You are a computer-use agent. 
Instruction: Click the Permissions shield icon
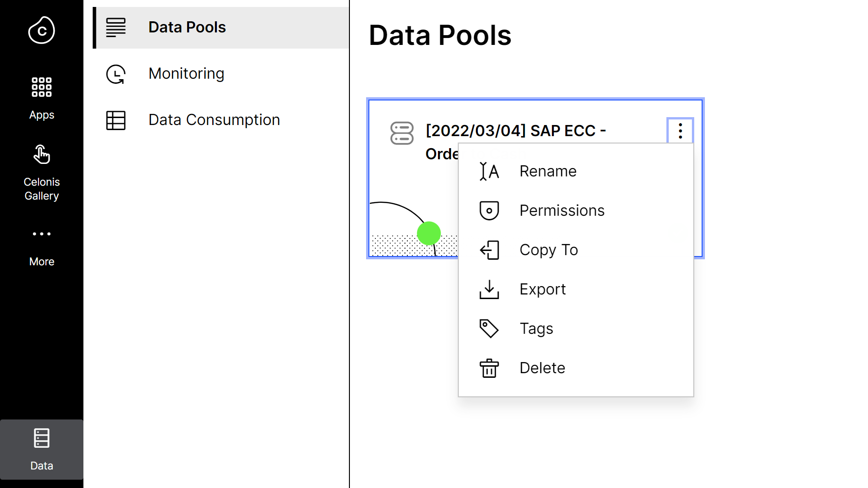pos(489,211)
